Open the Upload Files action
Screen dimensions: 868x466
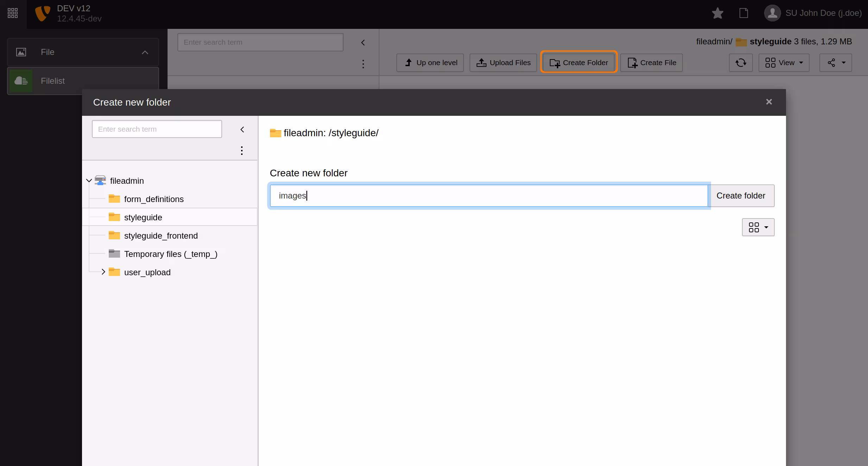[503, 62]
